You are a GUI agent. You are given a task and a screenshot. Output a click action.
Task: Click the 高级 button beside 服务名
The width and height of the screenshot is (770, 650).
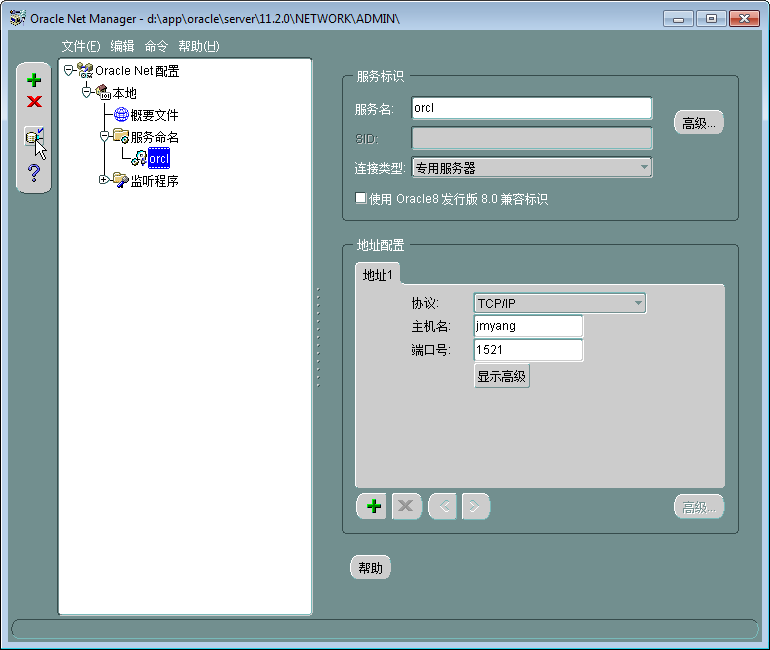click(x=698, y=123)
